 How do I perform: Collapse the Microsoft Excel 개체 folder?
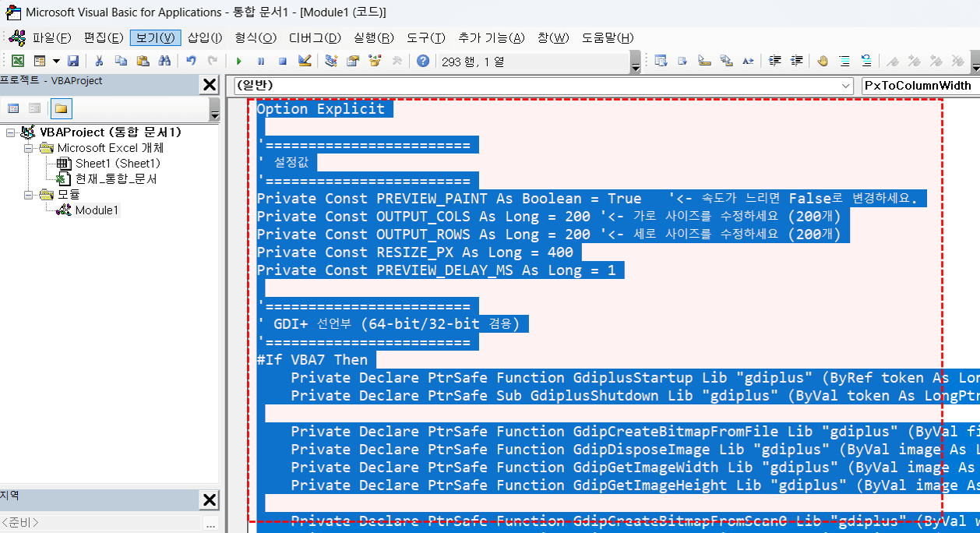pyautogui.click(x=28, y=148)
